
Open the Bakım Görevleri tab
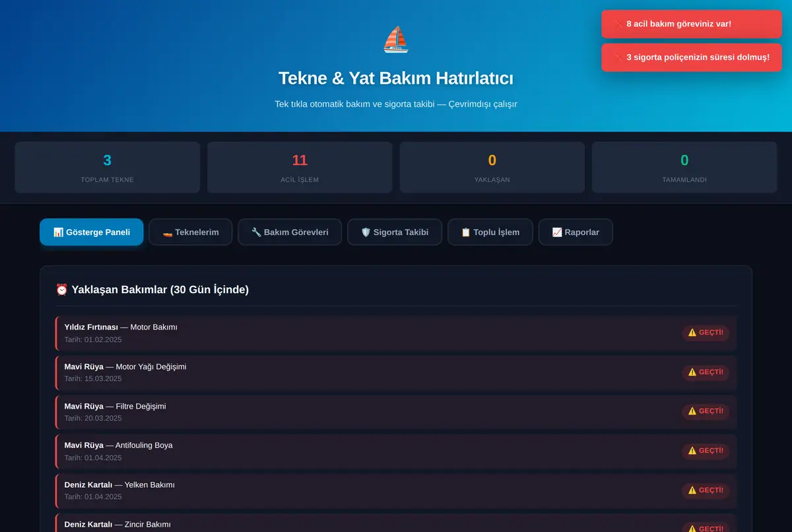[290, 232]
